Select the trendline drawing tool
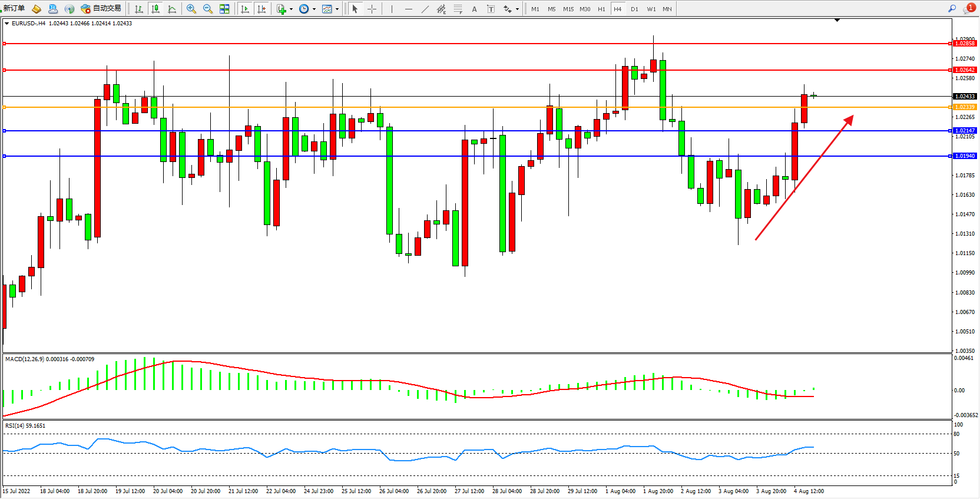 click(425, 9)
